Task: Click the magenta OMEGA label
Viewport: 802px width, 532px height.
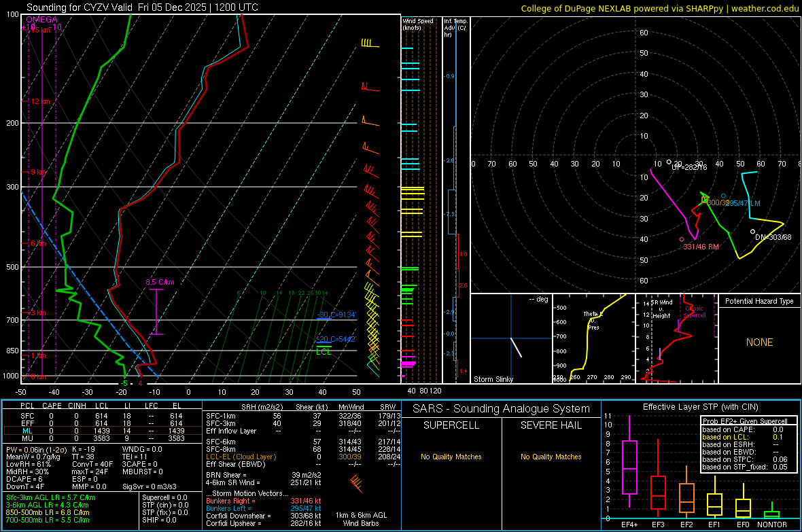Action: pos(42,20)
